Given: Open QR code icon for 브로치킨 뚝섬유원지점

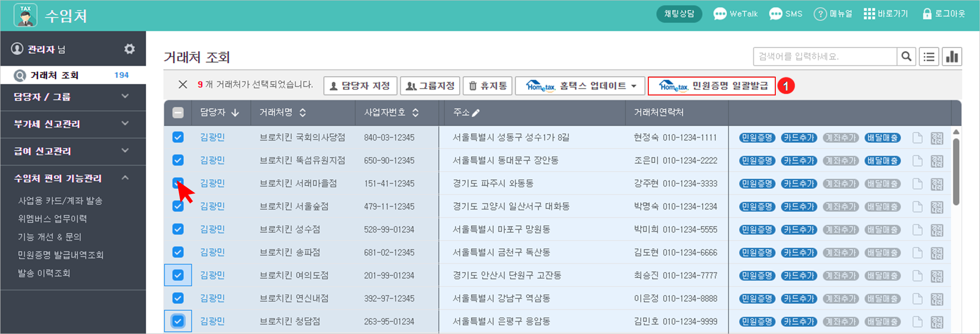Looking at the screenshot, I should coord(937,161).
